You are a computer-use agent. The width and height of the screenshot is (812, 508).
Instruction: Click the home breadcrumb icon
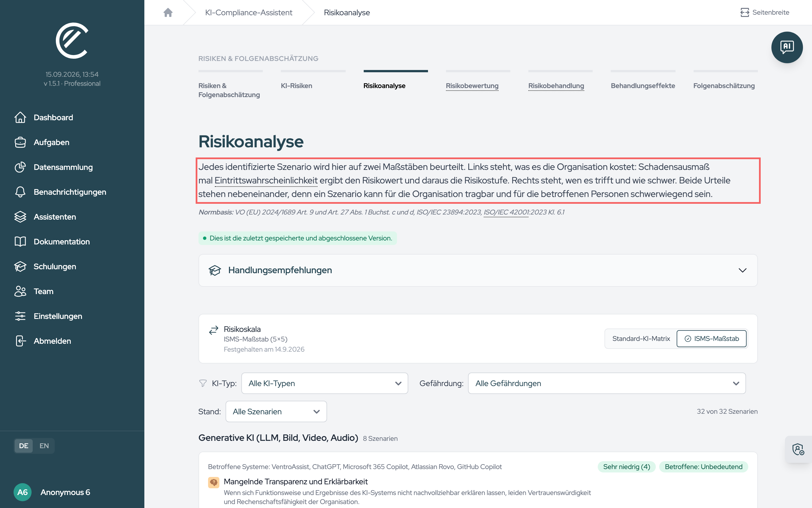(x=168, y=12)
